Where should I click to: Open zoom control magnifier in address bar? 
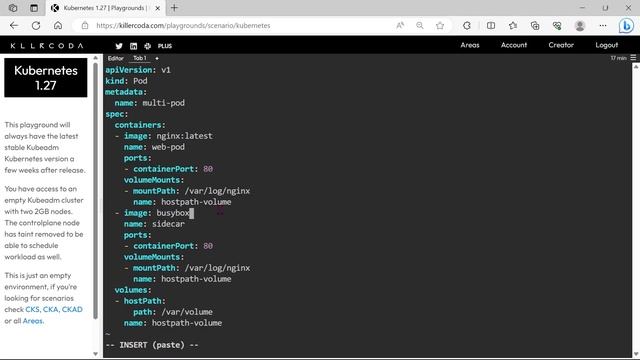coord(420,25)
